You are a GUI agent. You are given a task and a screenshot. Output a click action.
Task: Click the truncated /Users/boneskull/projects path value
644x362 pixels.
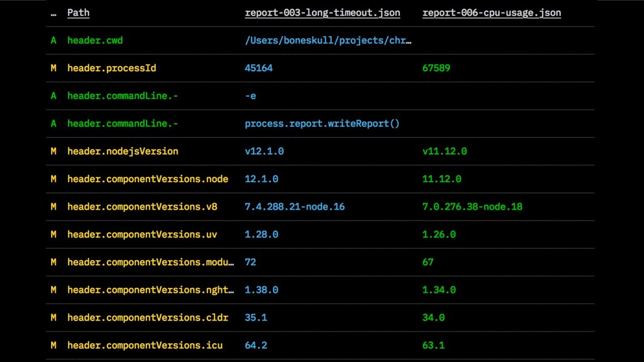click(328, 40)
